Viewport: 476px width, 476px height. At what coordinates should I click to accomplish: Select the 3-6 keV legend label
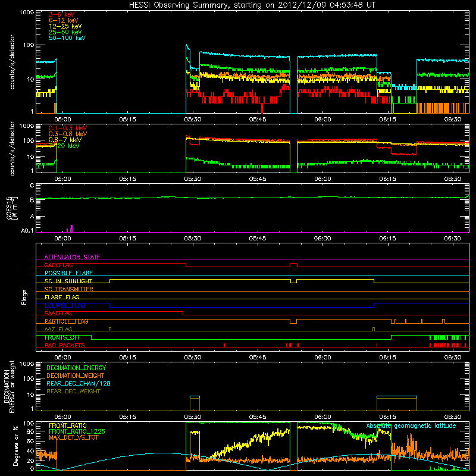[x=62, y=14]
